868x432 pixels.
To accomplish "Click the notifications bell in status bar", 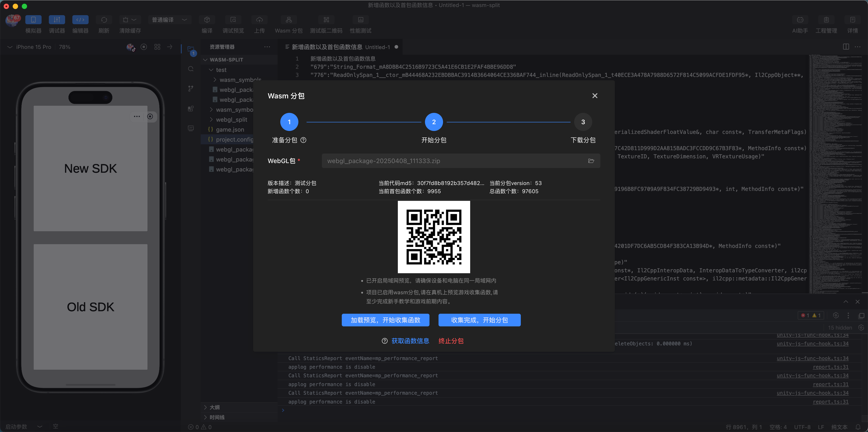I will [x=858, y=427].
